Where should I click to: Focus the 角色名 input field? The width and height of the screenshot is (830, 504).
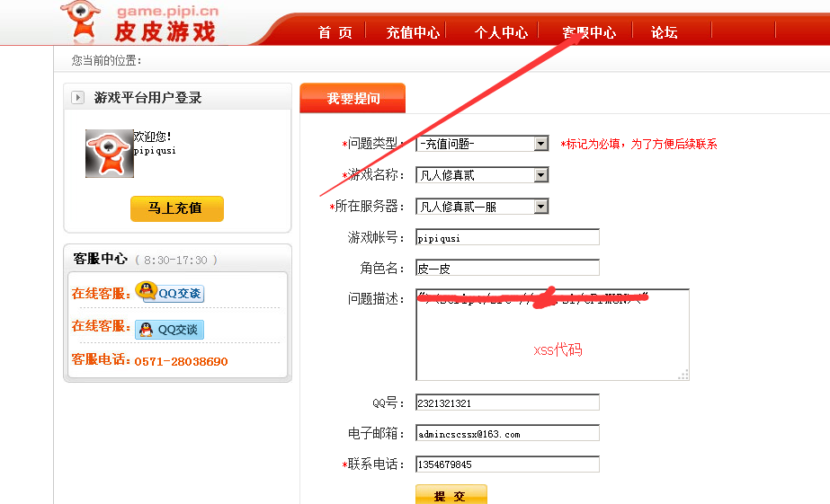508,268
